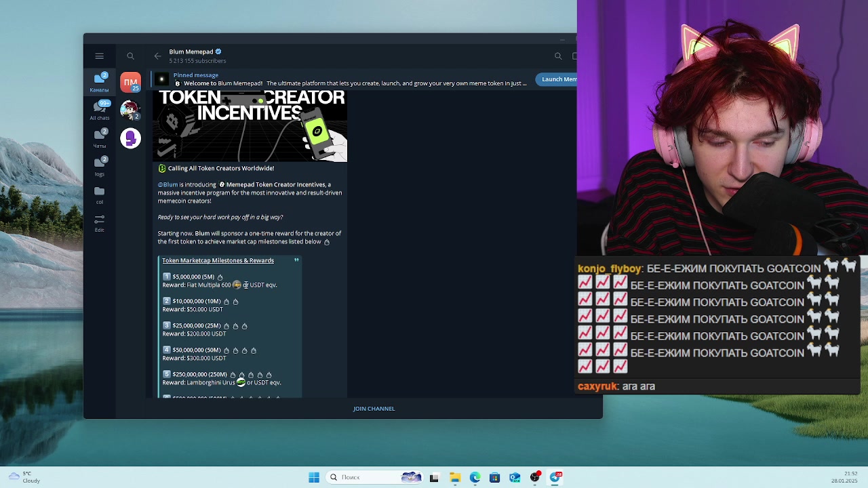Open the col folder
The height and width of the screenshot is (488, 868).
(x=100, y=195)
